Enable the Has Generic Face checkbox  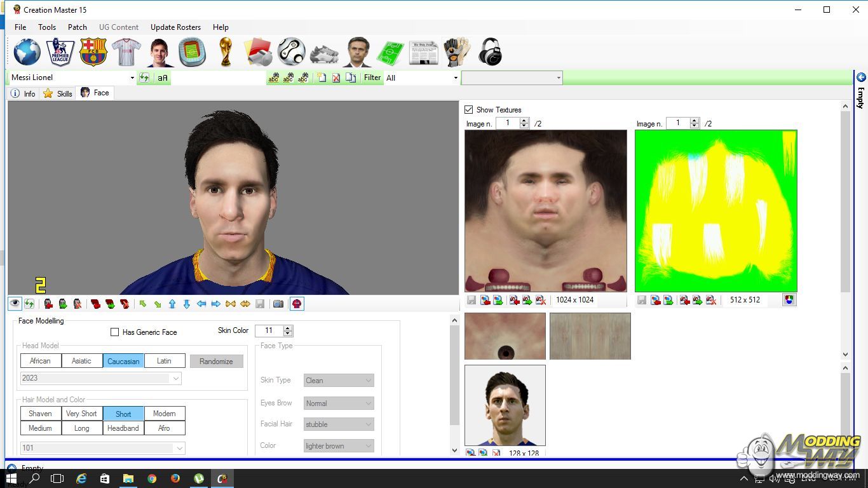point(115,332)
